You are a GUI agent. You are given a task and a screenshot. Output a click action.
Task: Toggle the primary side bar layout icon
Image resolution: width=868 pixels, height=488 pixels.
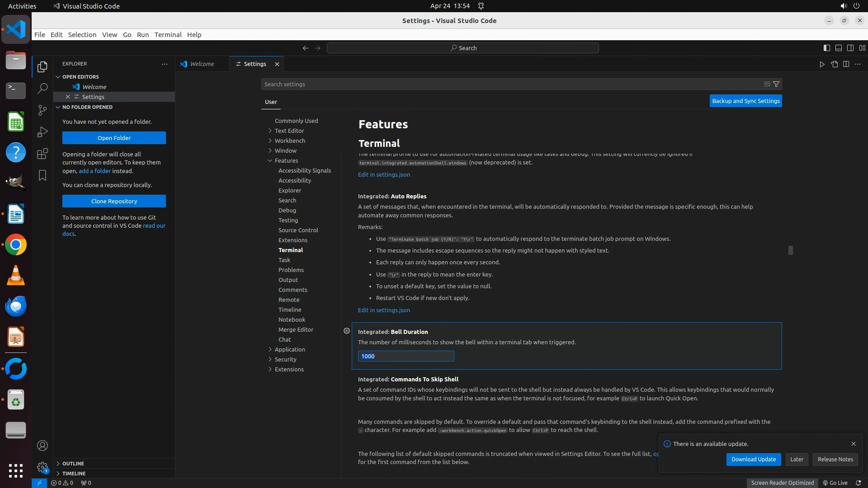[x=826, y=48]
